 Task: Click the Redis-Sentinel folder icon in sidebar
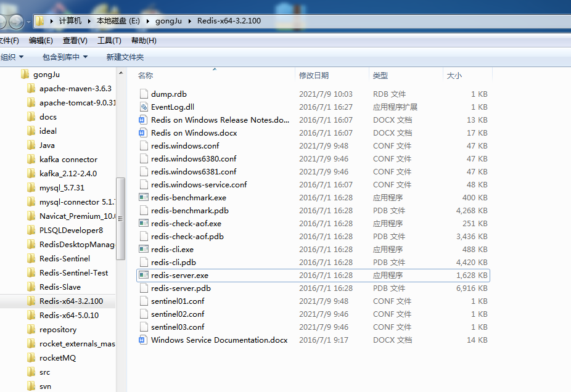[x=31, y=258]
